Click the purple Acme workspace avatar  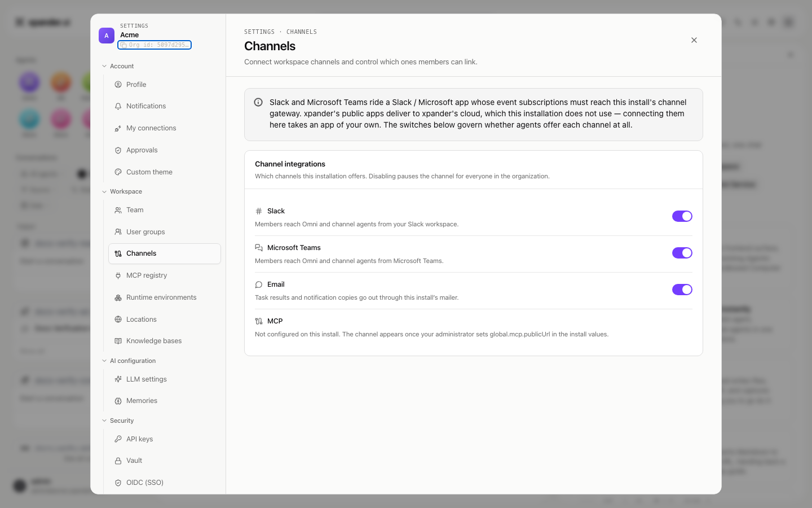pos(107,36)
